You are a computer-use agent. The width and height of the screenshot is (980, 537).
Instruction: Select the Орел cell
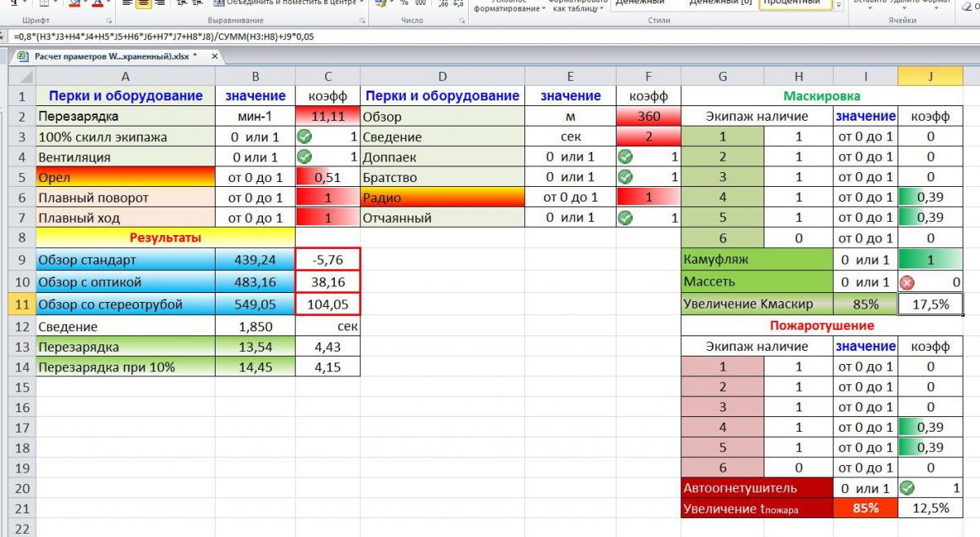point(125,177)
